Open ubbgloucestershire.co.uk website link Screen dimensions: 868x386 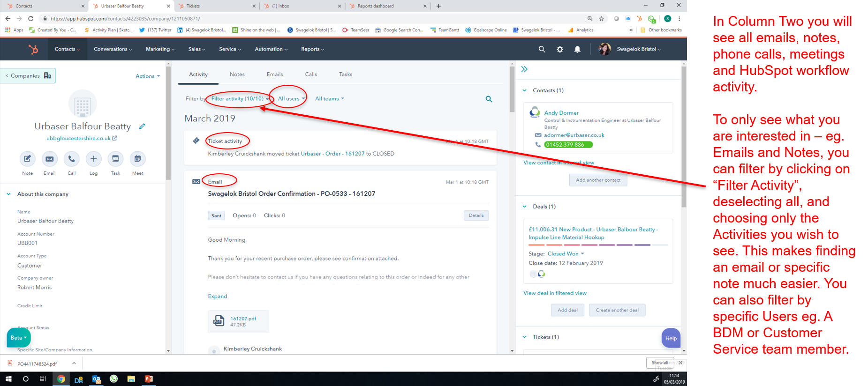(x=82, y=138)
